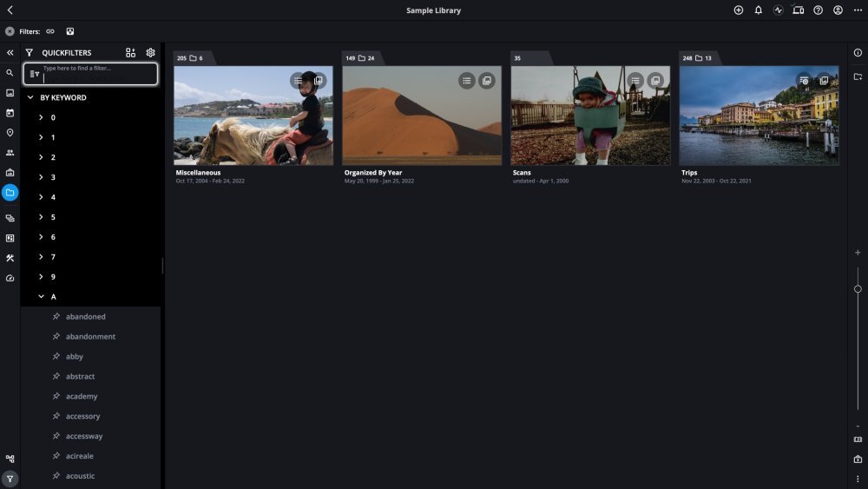
Task: Select the 'acoustic' keyword filter
Action: point(81,477)
